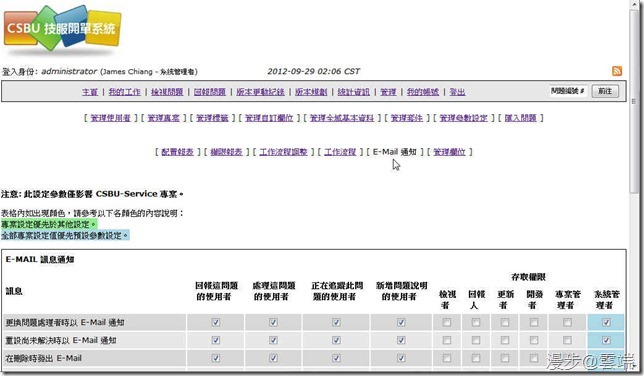Open 檢視問題 in the main menu
Screen dimensions: 644x376
[167, 92]
